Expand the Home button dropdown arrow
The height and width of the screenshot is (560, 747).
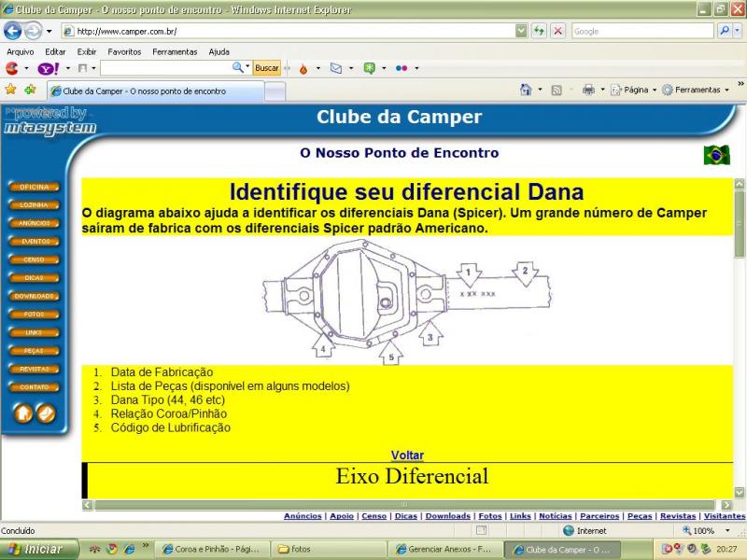click(540, 90)
